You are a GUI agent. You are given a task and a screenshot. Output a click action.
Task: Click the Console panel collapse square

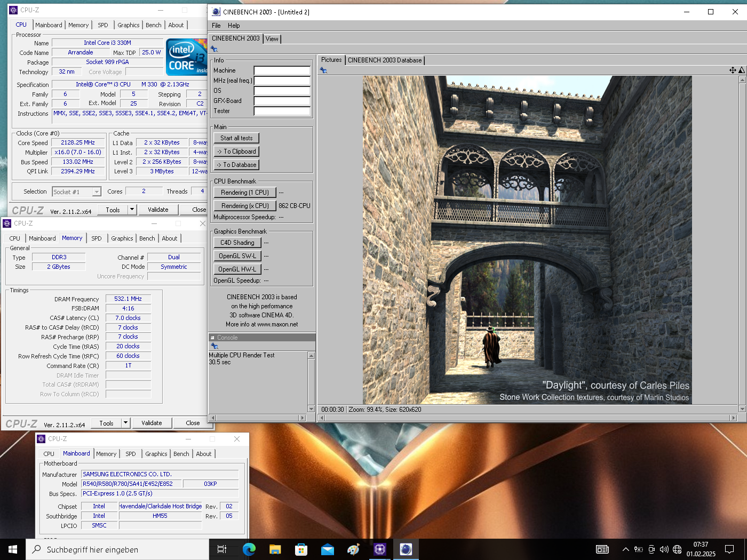(212, 338)
